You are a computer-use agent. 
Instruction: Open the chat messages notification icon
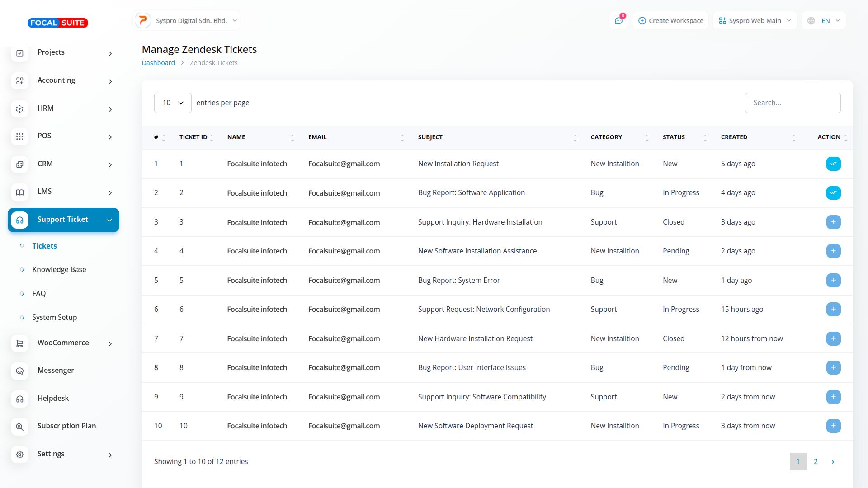[x=618, y=21]
